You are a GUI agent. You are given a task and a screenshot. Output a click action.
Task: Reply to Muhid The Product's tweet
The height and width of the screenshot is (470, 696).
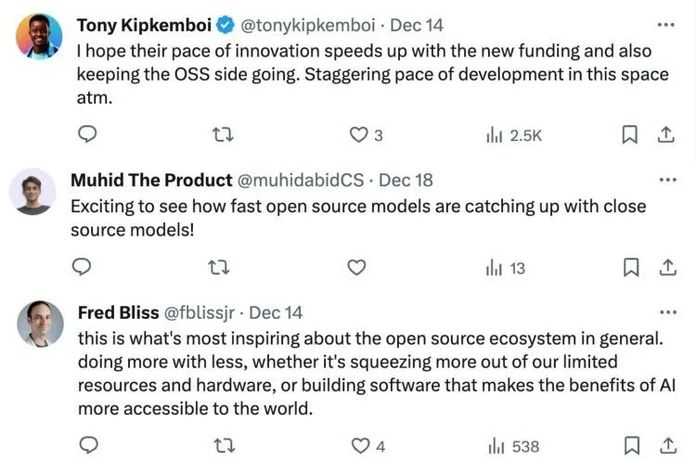click(87, 267)
